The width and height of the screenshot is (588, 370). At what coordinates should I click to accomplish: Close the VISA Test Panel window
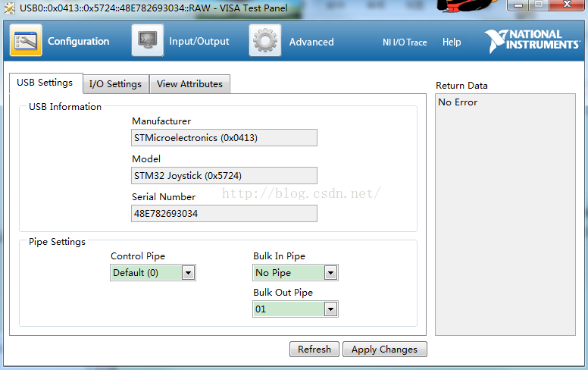[567, 5]
